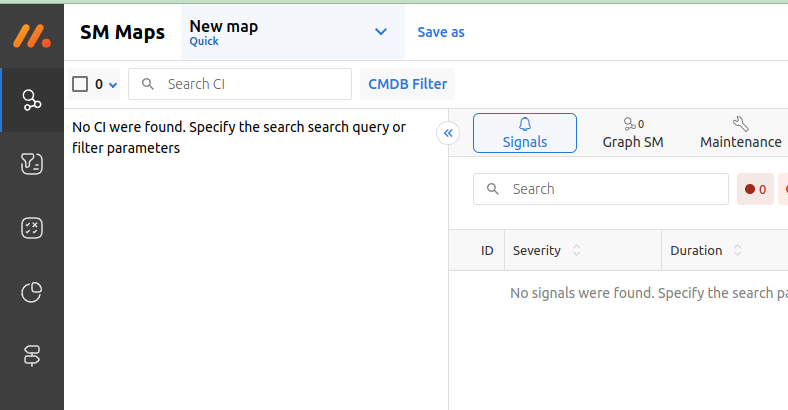Image resolution: width=788 pixels, height=410 pixels.
Task: Toggle the select-all CI checkbox
Action: pyautogui.click(x=80, y=84)
